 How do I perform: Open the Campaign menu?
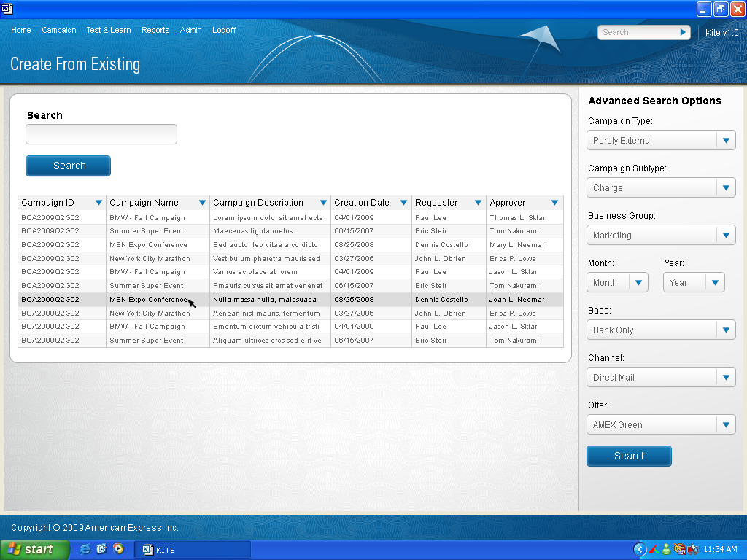pyautogui.click(x=58, y=31)
